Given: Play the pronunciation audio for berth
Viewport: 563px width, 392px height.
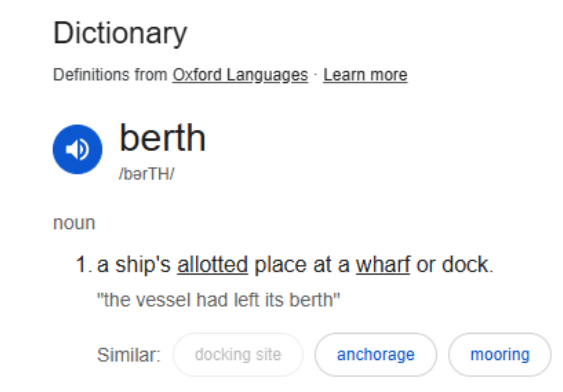Looking at the screenshot, I should (77, 149).
